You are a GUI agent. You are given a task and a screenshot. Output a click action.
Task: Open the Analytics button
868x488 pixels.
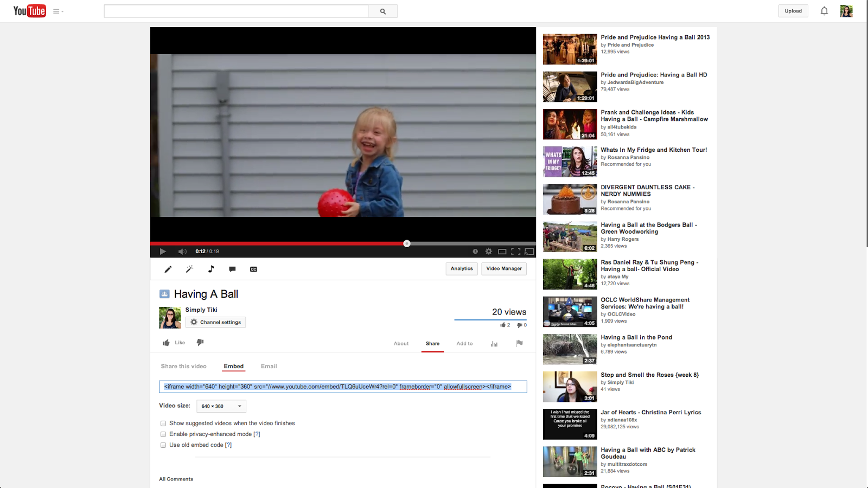(462, 268)
